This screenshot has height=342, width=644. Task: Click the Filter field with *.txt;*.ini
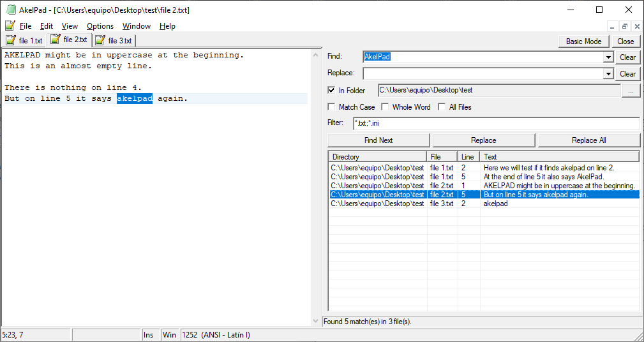pyautogui.click(x=496, y=123)
